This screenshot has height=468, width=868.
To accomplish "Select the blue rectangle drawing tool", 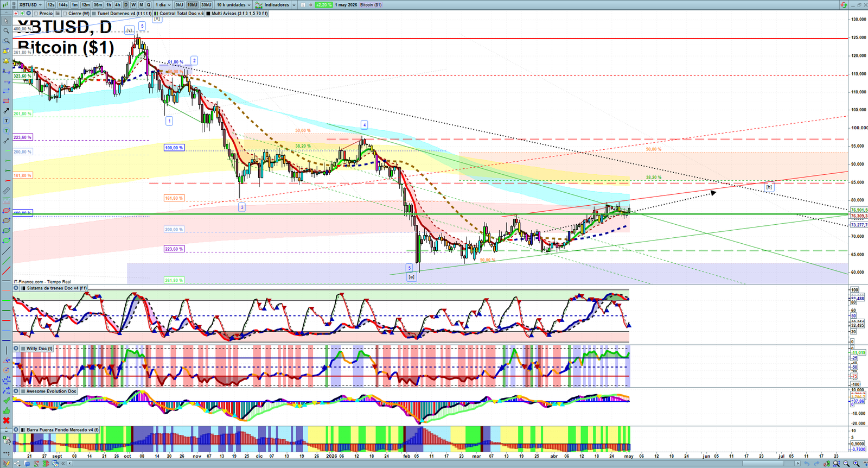I will pos(7,91).
